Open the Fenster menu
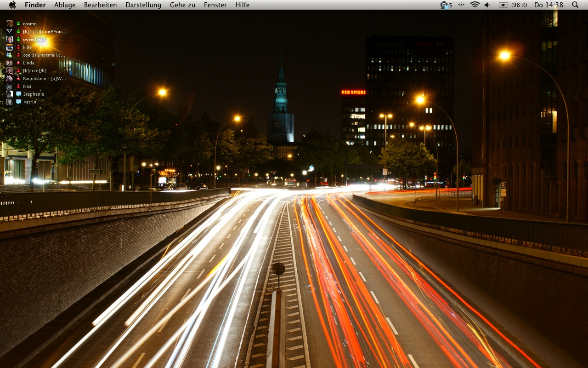Viewport: 588px width, 368px height. (x=215, y=5)
